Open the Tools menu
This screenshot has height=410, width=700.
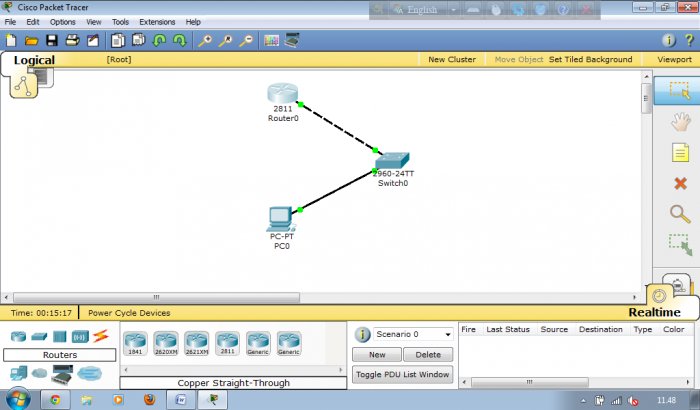120,22
